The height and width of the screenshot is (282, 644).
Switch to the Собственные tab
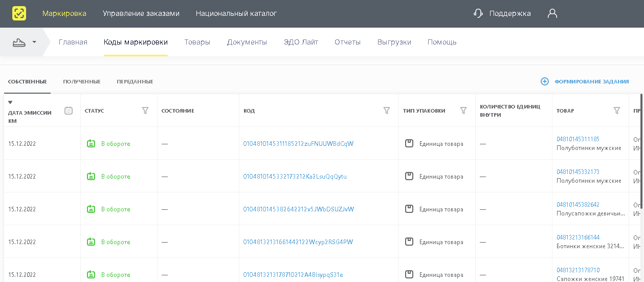pos(28,81)
